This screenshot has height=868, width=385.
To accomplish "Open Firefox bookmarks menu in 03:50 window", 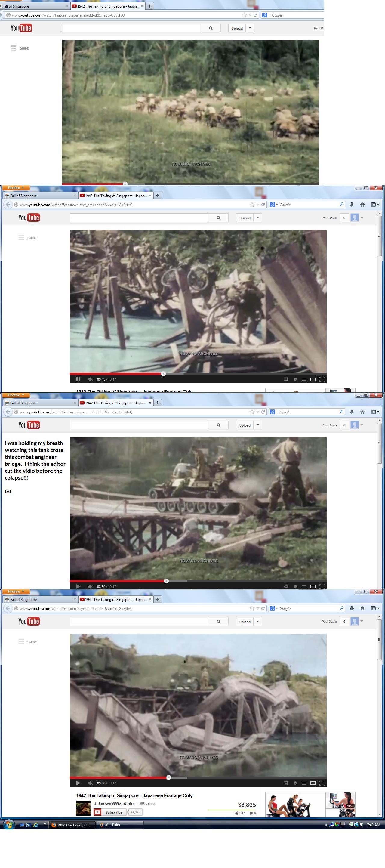I will point(375,412).
